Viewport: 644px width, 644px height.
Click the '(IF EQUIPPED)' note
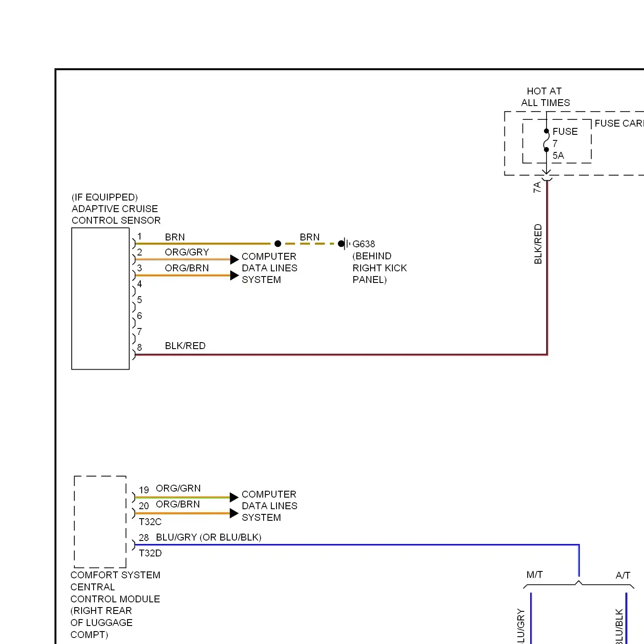[x=105, y=197]
